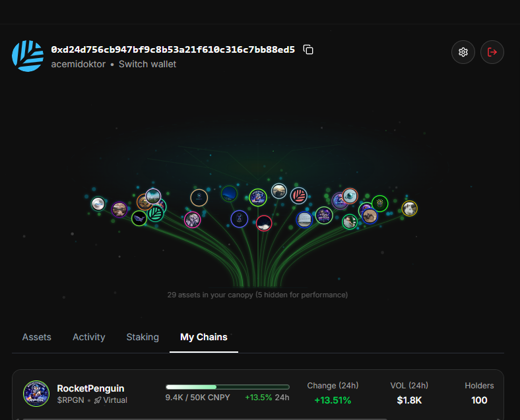Select the red-ringed moonlit clouds bubble

coord(264,223)
